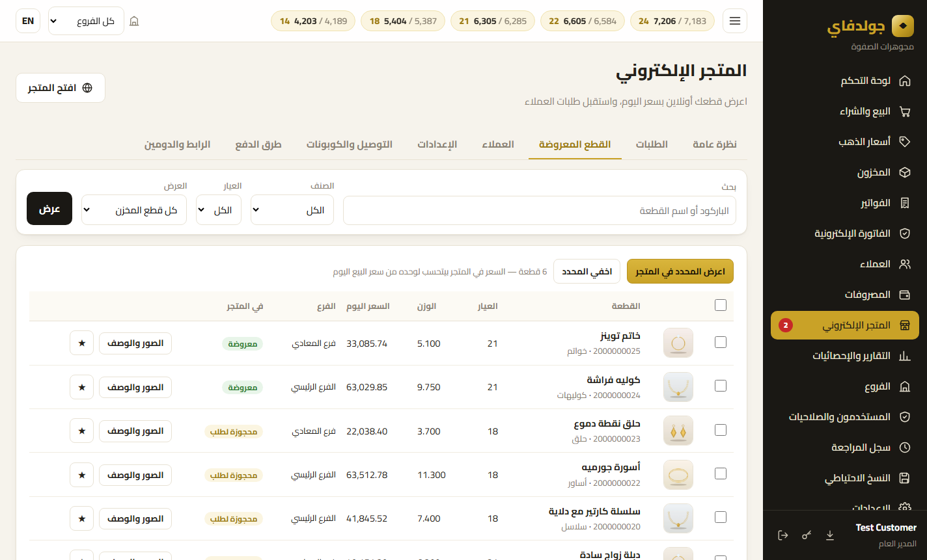This screenshot has width=927, height=560.
Task: Open the كل الفروع branch dropdown
Action: point(86,21)
